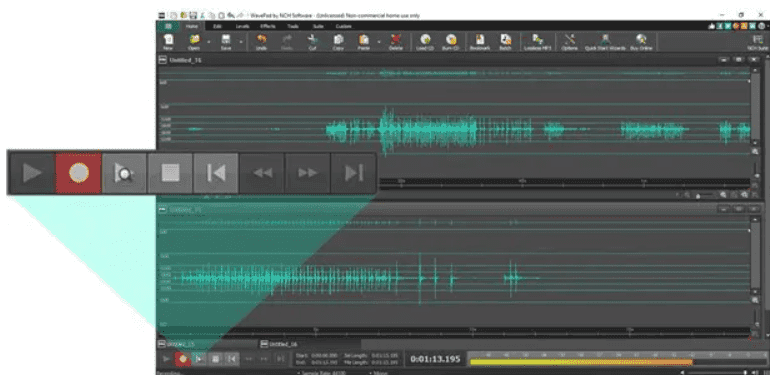Expand the Save button dropdown arrow
The width and height of the screenshot is (779, 381).
pos(240,42)
